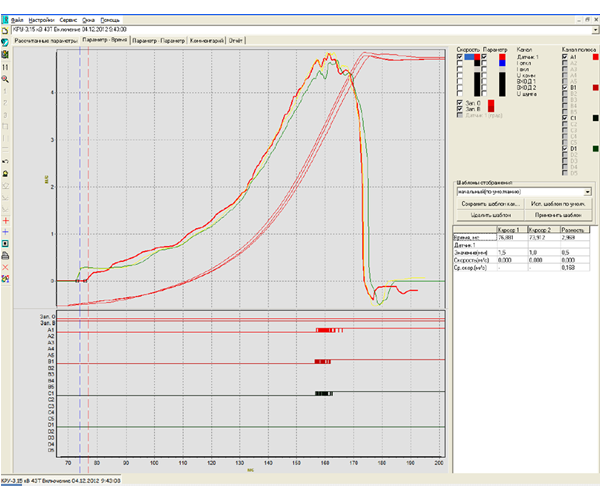This screenshot has height=500, width=600.
Task: Click black color swatch next to C1
Action: (x=595, y=118)
